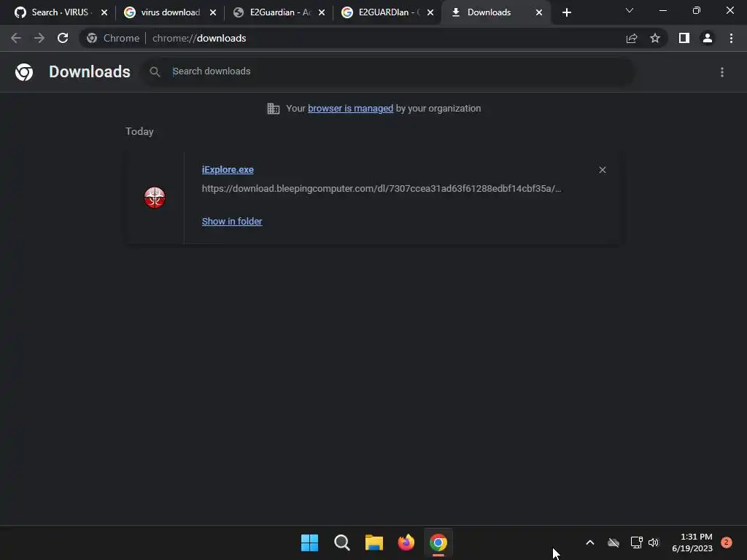Focus the Search downloads field
Screen dimensions: 747x560
[388, 71]
